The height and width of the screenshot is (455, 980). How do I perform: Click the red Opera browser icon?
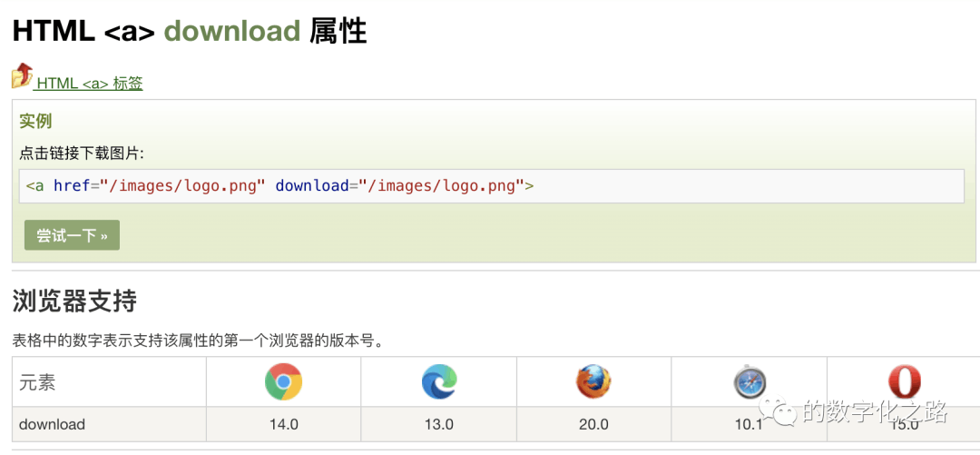tap(905, 381)
